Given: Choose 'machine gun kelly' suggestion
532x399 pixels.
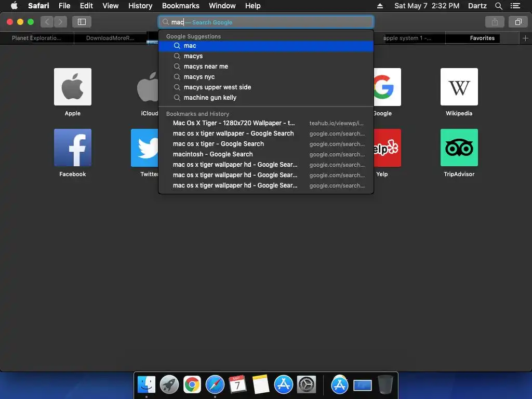Looking at the screenshot, I should point(266,98).
